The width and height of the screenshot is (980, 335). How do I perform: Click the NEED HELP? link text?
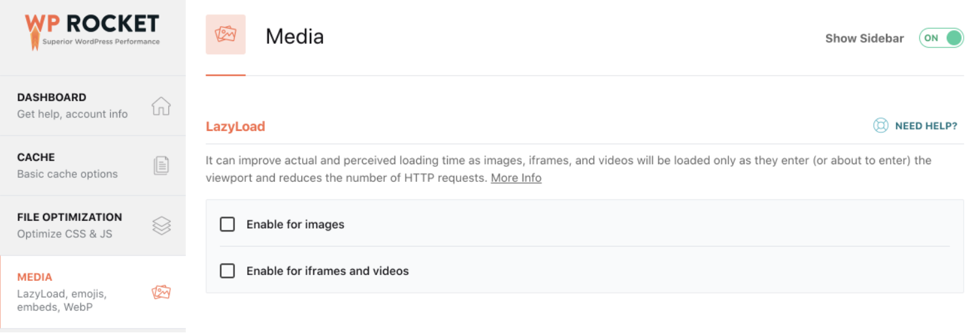pos(926,126)
